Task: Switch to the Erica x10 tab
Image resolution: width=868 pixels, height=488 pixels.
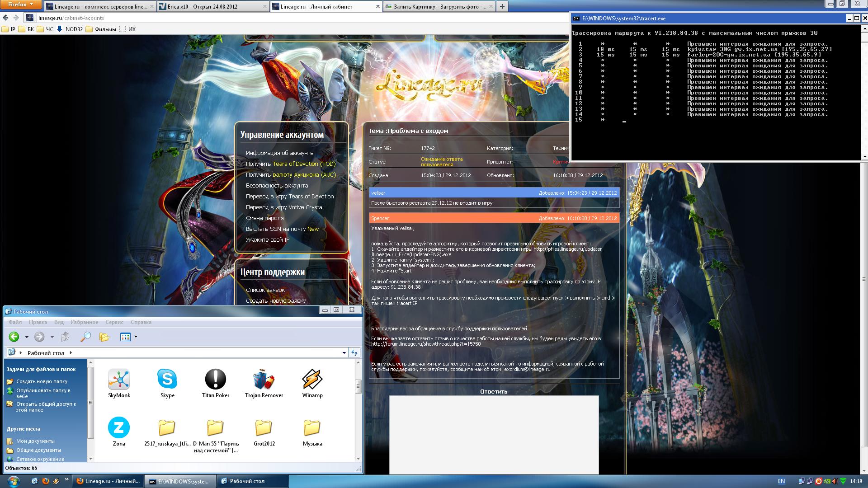Action: pyautogui.click(x=213, y=6)
